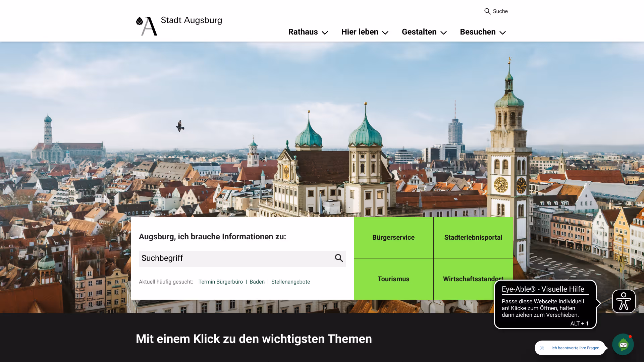Expand the Rathaus navigation menu

(x=307, y=32)
